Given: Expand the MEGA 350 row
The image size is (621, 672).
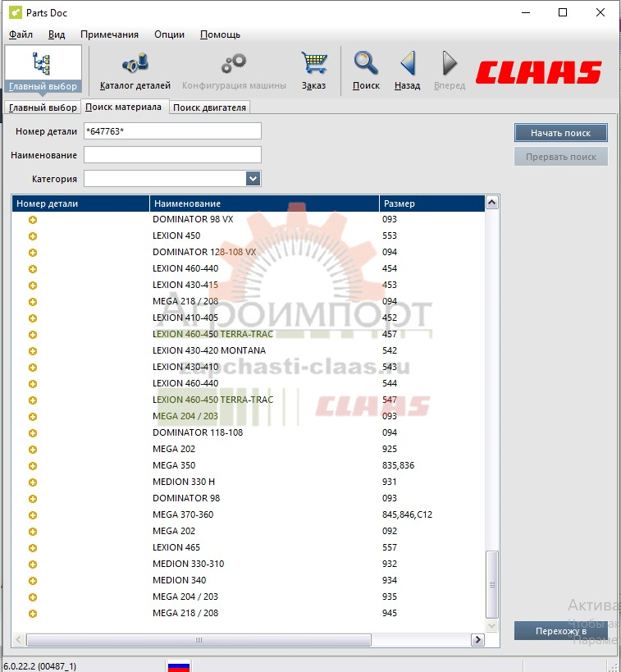Looking at the screenshot, I should click(33, 466).
